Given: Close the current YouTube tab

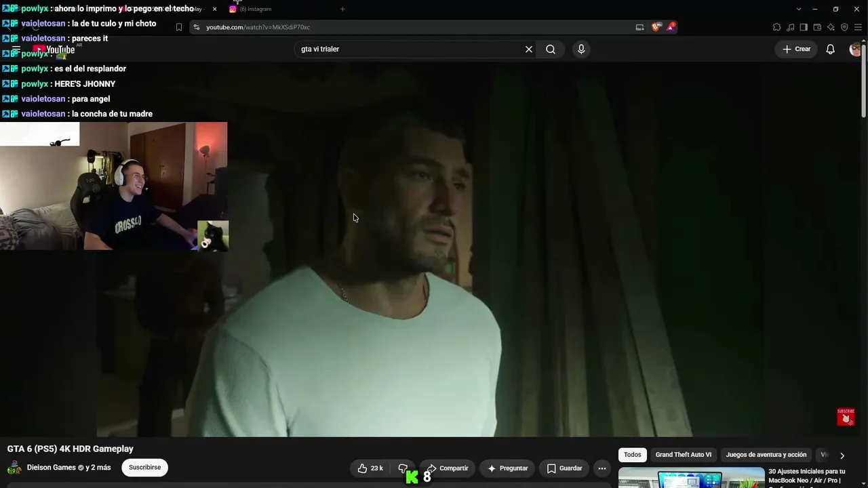Looking at the screenshot, I should pyautogui.click(x=214, y=9).
